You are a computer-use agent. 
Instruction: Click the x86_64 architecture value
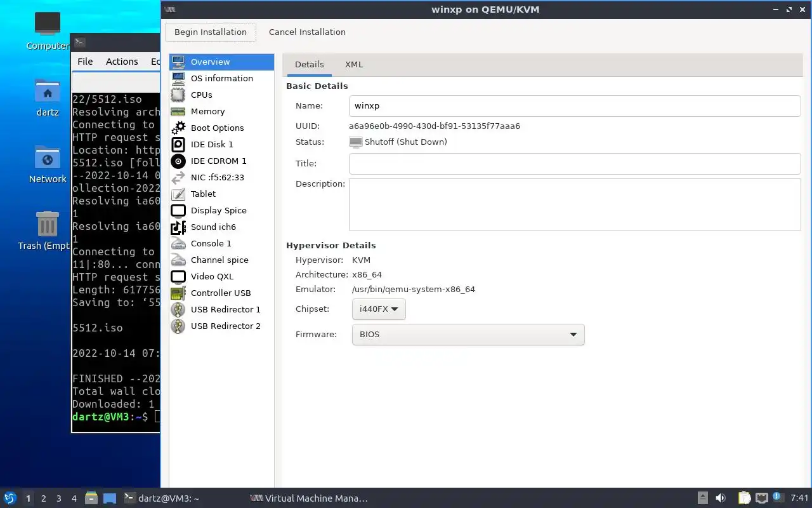tap(367, 276)
